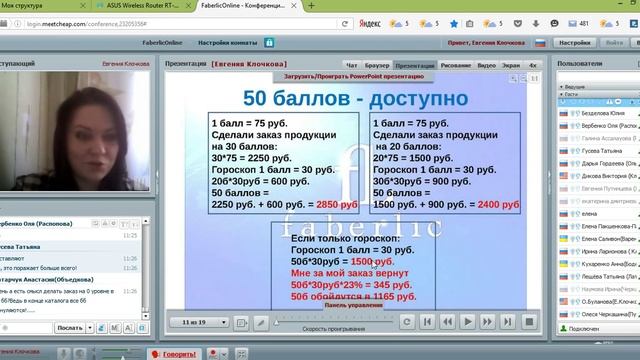Click the zoom out icon on presentation slide

524,78
